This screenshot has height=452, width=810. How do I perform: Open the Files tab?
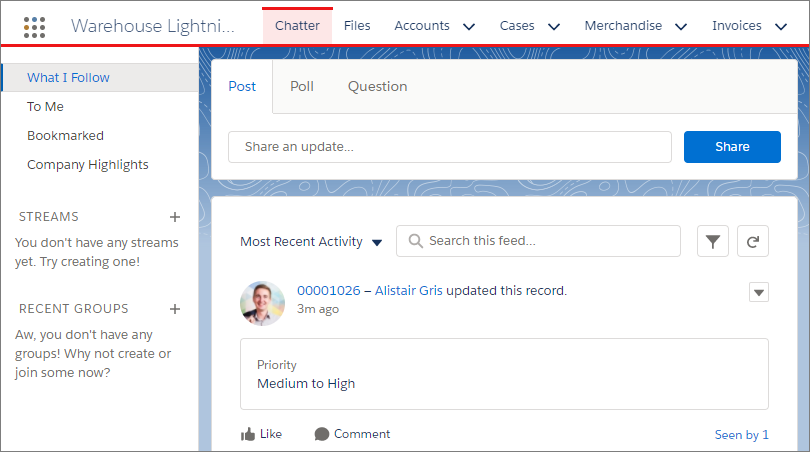tap(357, 26)
